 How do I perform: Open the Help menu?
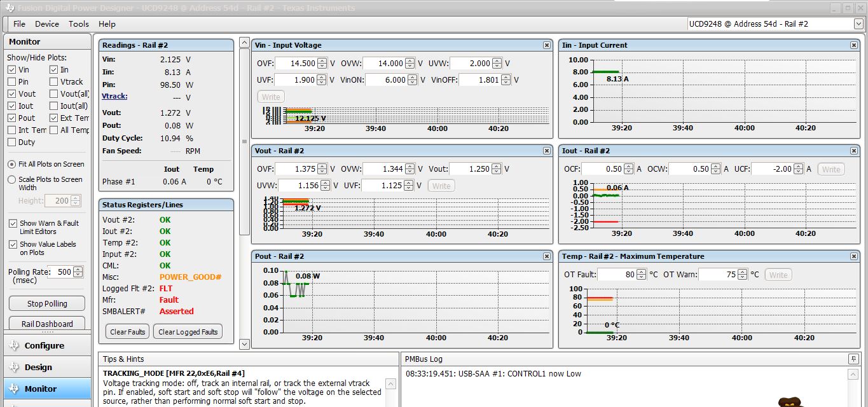(x=107, y=24)
